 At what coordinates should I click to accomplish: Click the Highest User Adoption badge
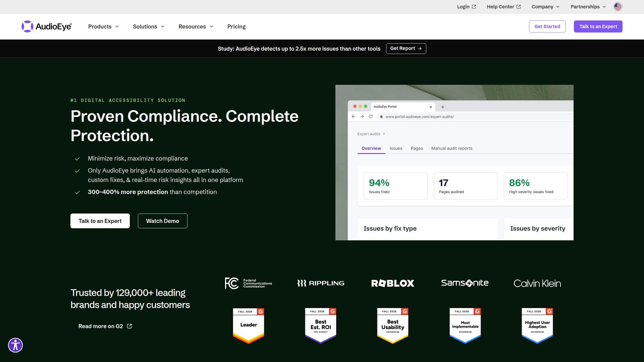pyautogui.click(x=537, y=326)
